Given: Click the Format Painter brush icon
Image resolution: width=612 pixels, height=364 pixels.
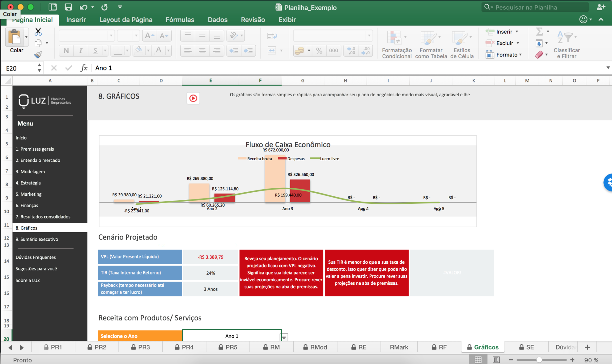Looking at the screenshot, I should click(38, 55).
